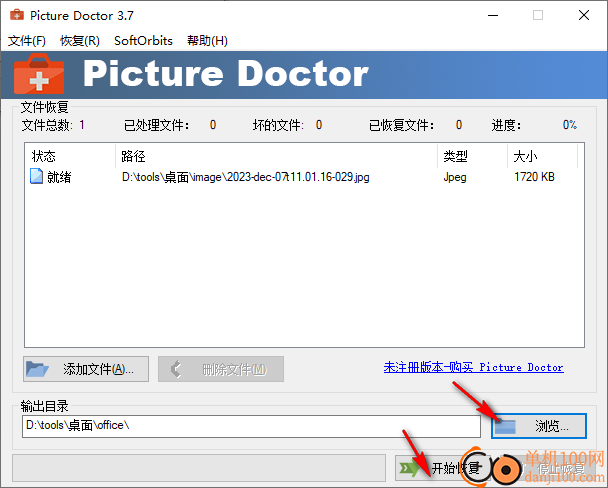Select the file icon next to 就绪
The image size is (608, 488).
point(36,176)
